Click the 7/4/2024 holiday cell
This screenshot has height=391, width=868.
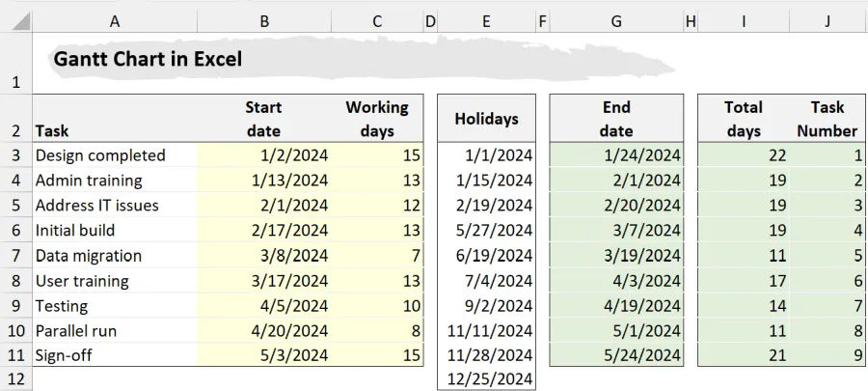coord(498,280)
